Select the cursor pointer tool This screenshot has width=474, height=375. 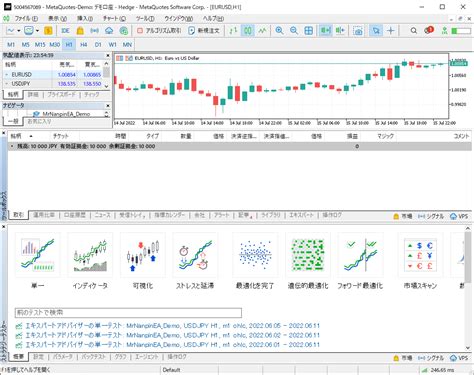point(376,31)
